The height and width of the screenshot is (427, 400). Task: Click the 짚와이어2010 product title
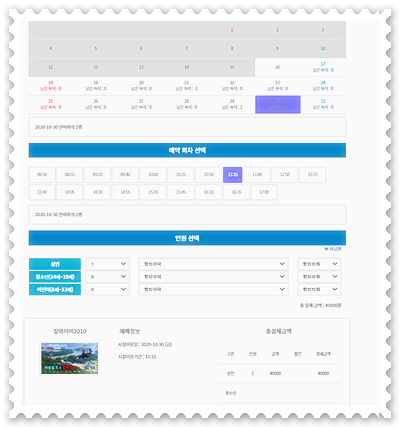[x=70, y=331]
